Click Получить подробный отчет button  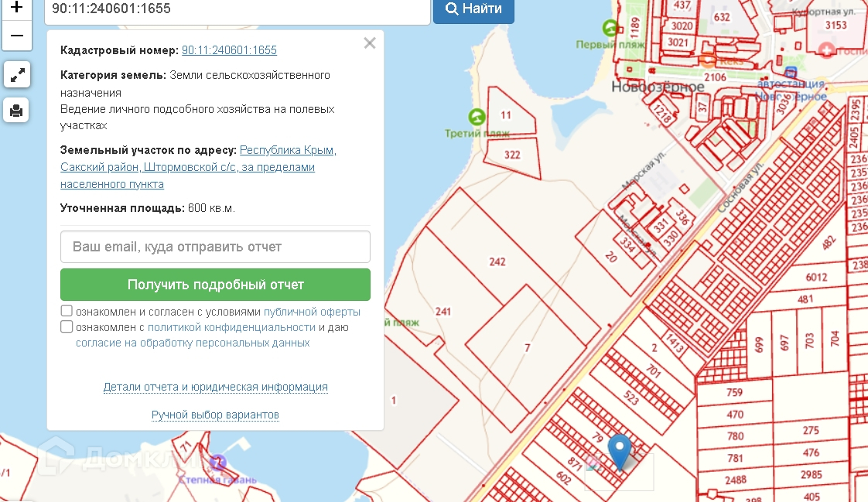[x=215, y=285]
